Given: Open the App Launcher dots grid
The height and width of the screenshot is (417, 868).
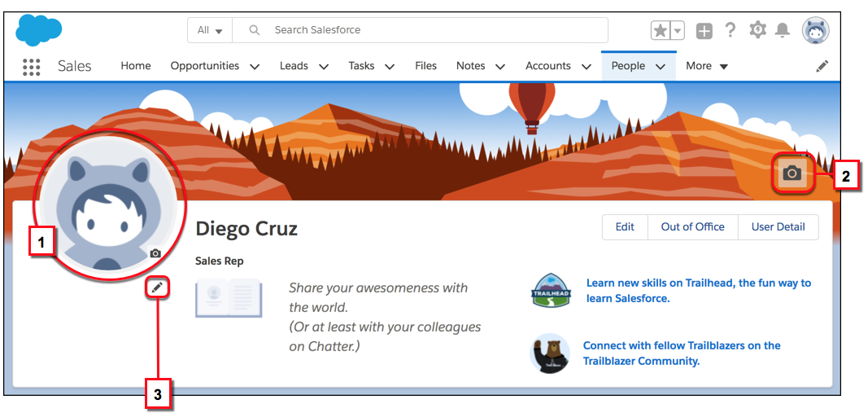Looking at the screenshot, I should tap(32, 67).
